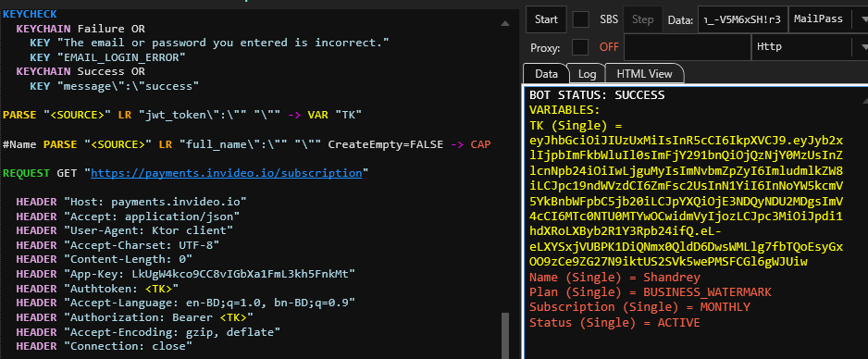Image resolution: width=868 pixels, height=359 pixels.
Task: Click the HEADER Content-Length line
Action: [104, 259]
